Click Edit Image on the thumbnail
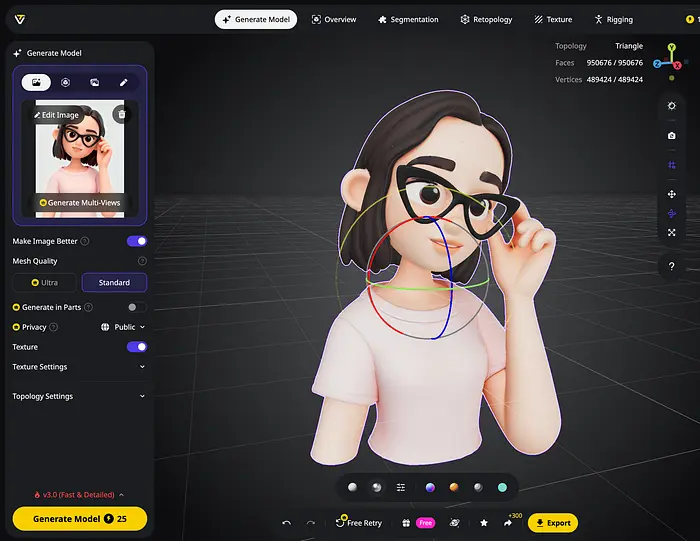Viewport: 700px width, 541px height. click(x=56, y=115)
